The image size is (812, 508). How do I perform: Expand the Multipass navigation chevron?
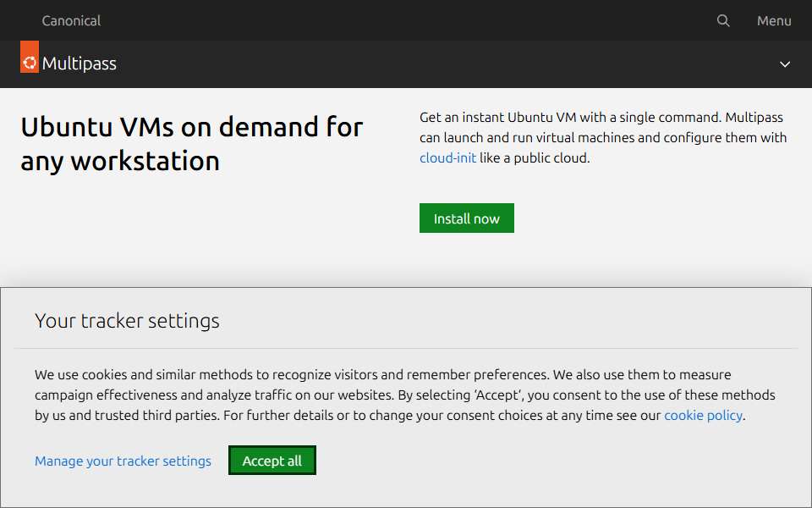[785, 64]
